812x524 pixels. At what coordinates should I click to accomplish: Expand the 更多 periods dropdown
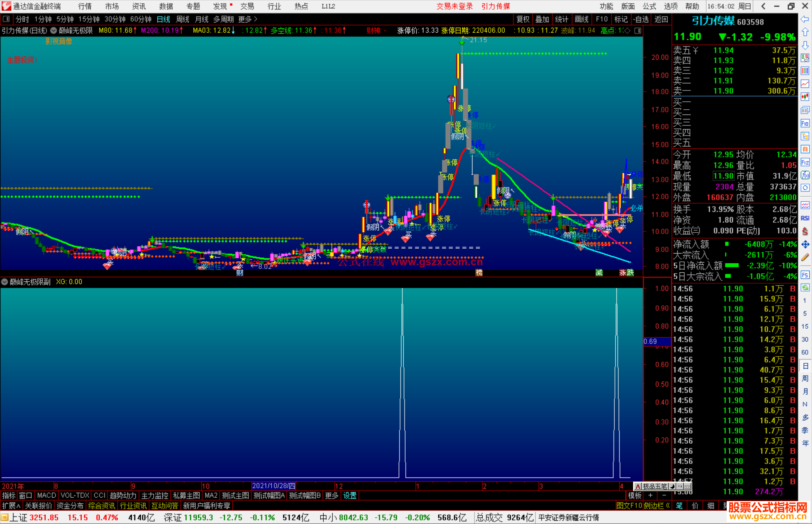pos(248,19)
